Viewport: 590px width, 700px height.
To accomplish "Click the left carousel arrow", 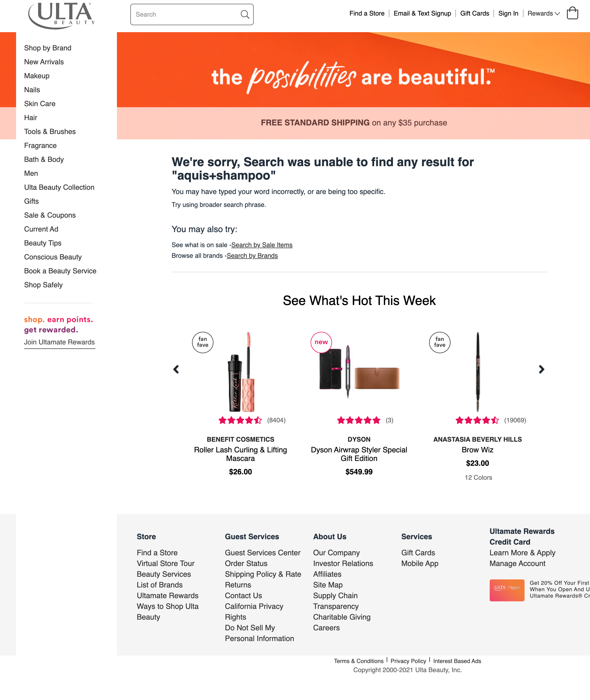I will pos(176,369).
